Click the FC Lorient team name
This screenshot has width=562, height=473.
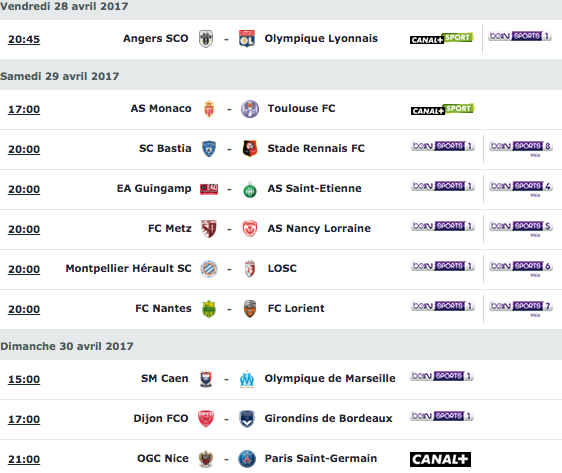click(x=296, y=308)
